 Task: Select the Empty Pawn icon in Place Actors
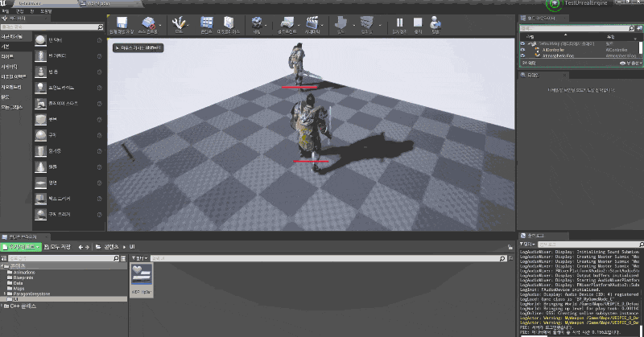tap(40, 72)
